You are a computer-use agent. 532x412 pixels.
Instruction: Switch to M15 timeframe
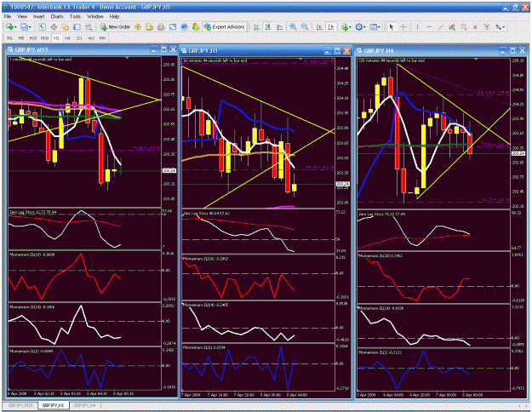click(33, 38)
